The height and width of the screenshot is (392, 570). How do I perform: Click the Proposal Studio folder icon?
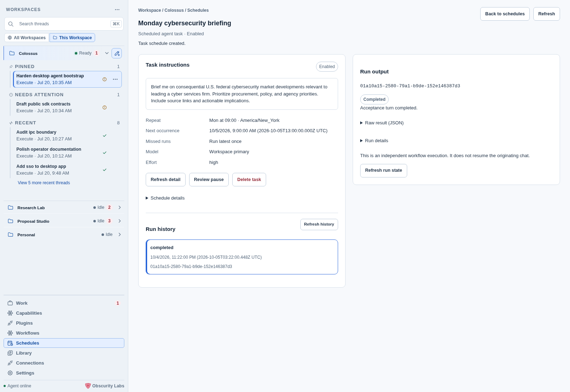11,221
